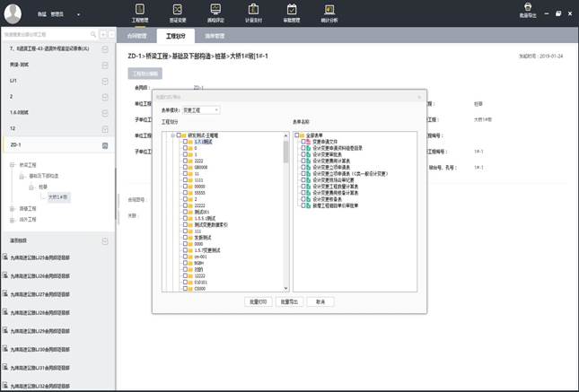Tick checkbox of root project tree node
The height and width of the screenshot is (392, 579).
(x=179, y=135)
